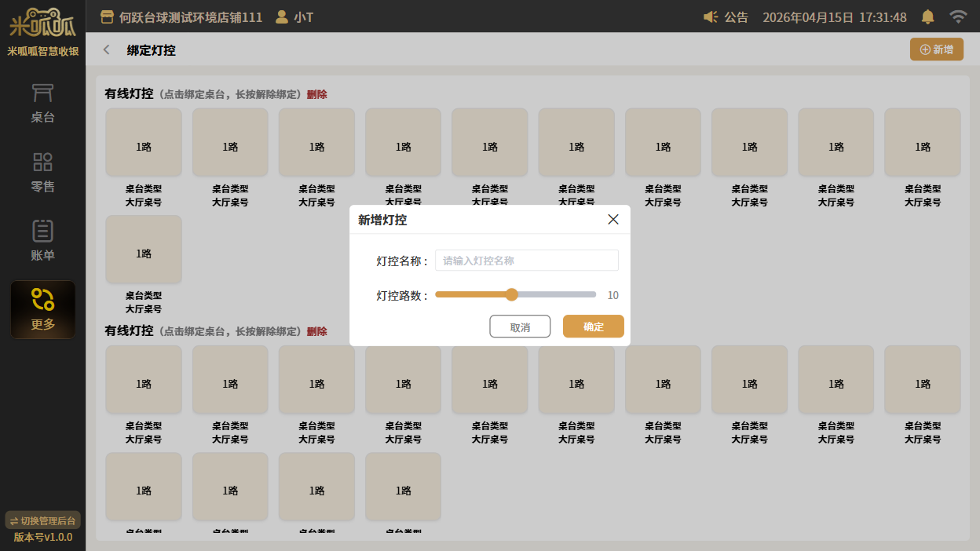This screenshot has height=551, width=980.
Task: Click the 新增 add button
Action: coord(936,49)
